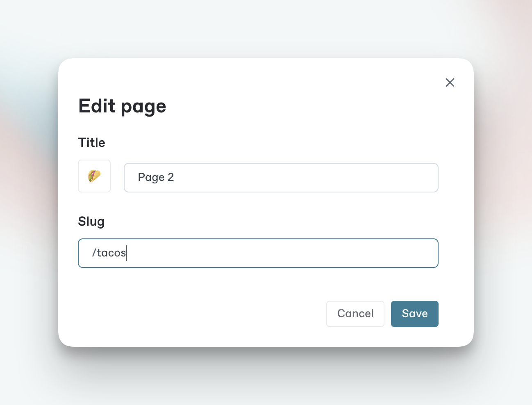Viewport: 532px width, 405px height.
Task: Click the "Edit page" heading
Action: point(122,106)
